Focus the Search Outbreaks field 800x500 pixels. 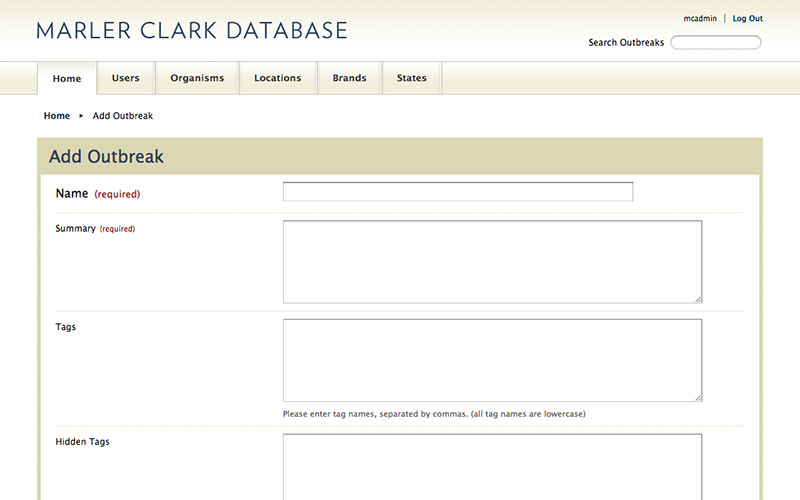tap(715, 43)
